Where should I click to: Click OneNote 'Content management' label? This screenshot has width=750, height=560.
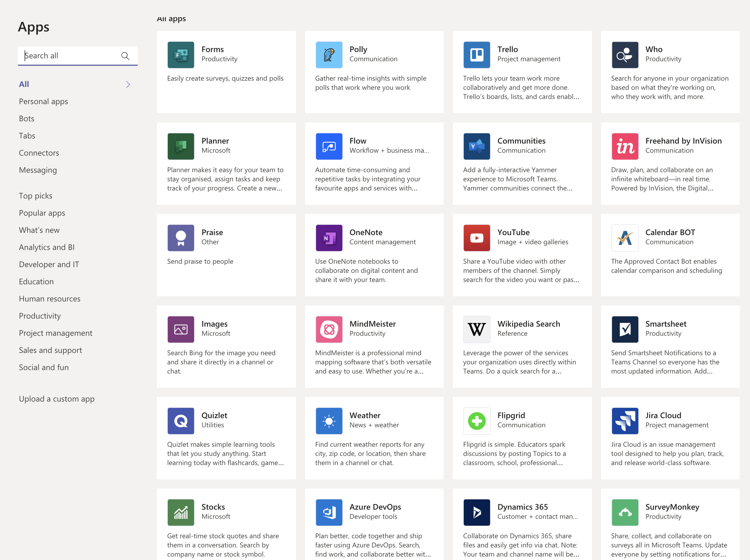pyautogui.click(x=382, y=242)
